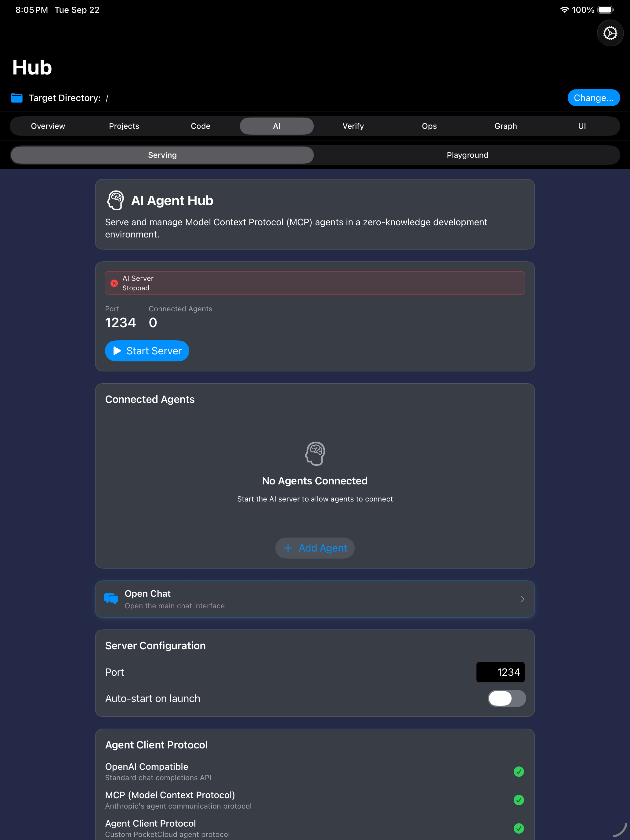Select the AI tab
630x840 pixels.
point(277,126)
